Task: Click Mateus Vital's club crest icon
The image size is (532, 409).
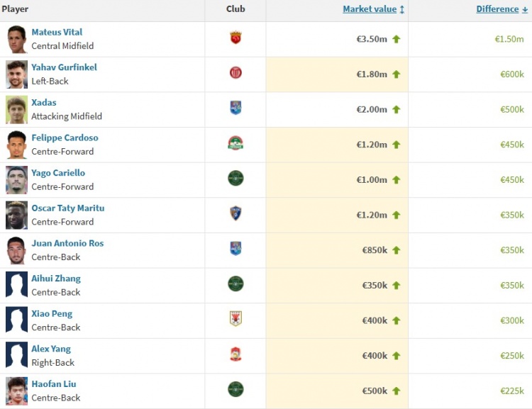Action: [235, 38]
